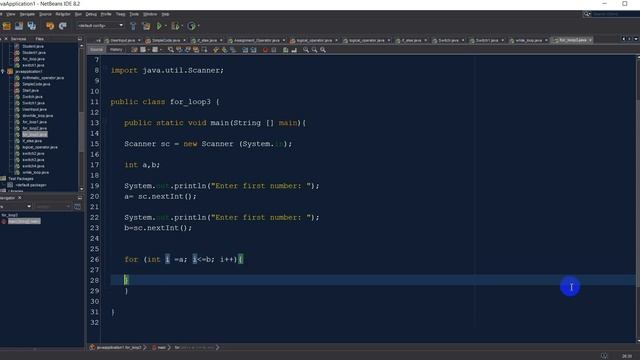Select Arithmetic_operator.java in project tree
This screenshot has height=360, width=640.
coord(43,78)
